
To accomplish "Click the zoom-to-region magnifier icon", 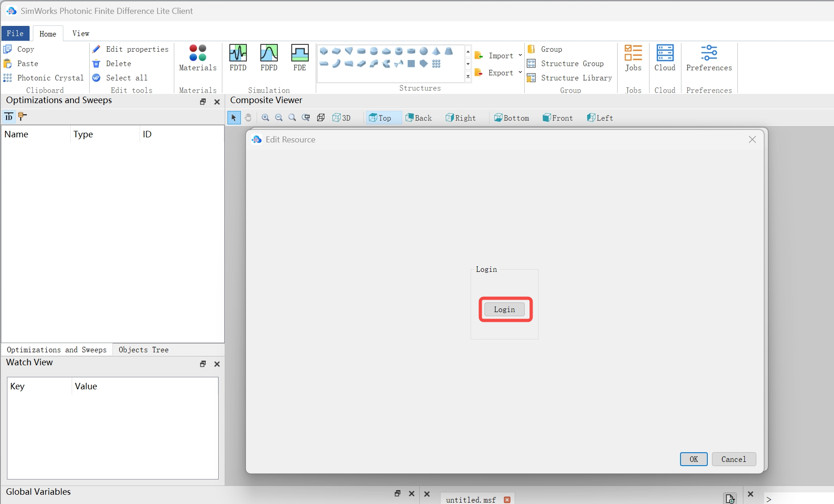I will [x=306, y=117].
